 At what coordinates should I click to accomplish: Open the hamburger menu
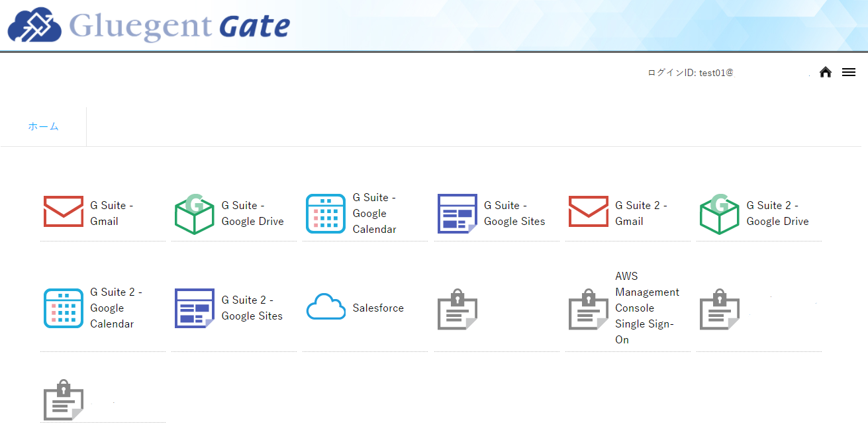tap(849, 72)
